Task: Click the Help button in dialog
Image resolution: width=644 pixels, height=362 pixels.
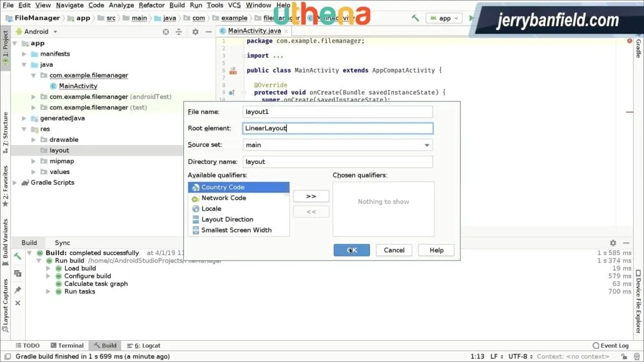Action: coord(436,250)
